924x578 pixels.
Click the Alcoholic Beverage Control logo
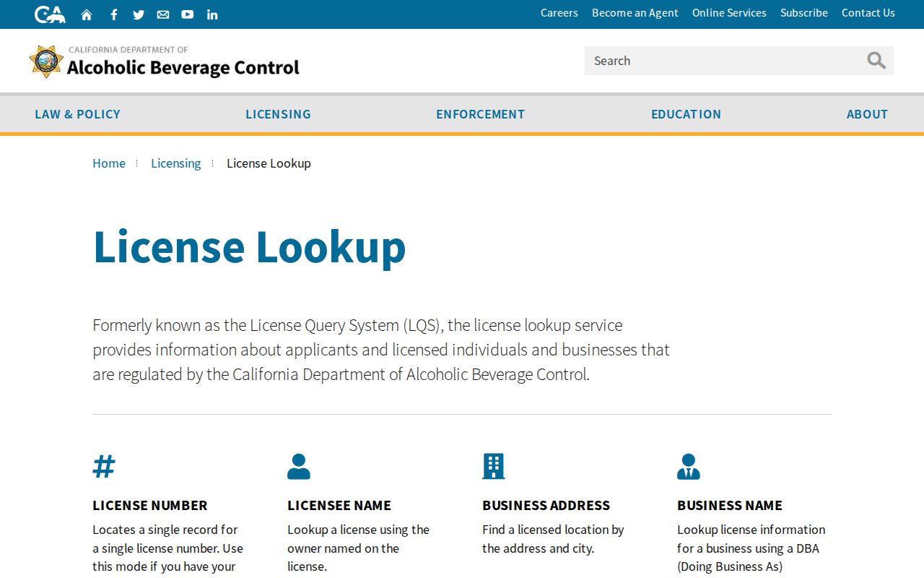165,61
